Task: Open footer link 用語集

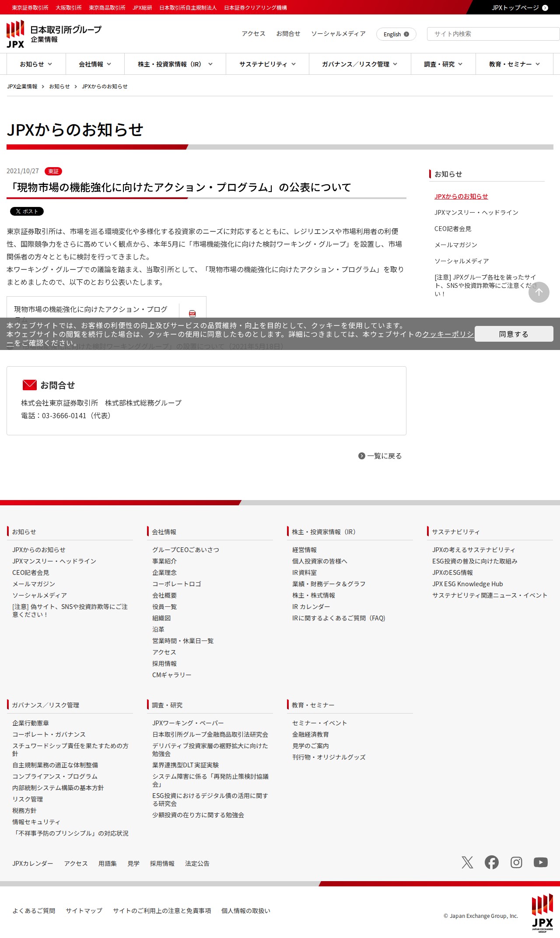Action: pyautogui.click(x=108, y=864)
